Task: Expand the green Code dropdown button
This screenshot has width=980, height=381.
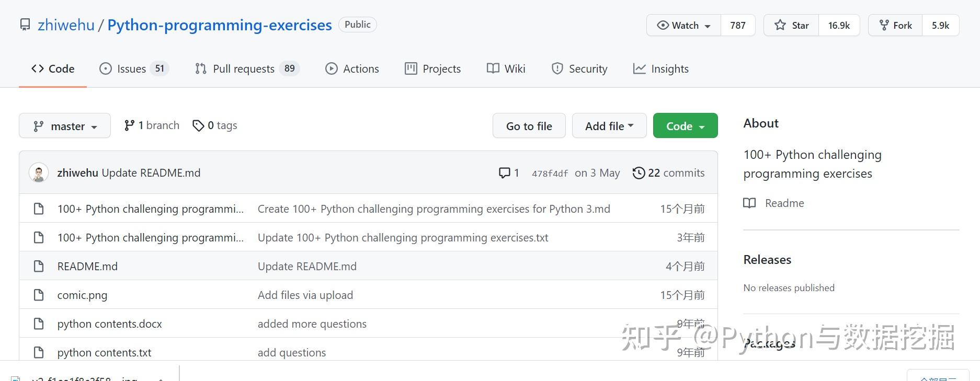Action: pyautogui.click(x=685, y=126)
